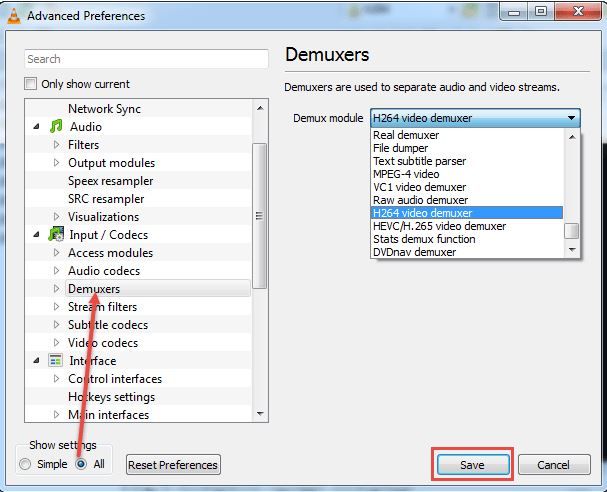This screenshot has width=607, height=492.
Task: Select Network Sync in the tree
Action: [104, 108]
